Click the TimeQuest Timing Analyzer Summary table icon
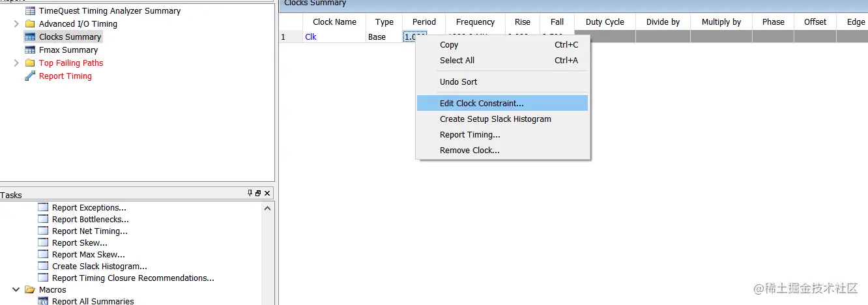The image size is (868, 305). (x=30, y=11)
